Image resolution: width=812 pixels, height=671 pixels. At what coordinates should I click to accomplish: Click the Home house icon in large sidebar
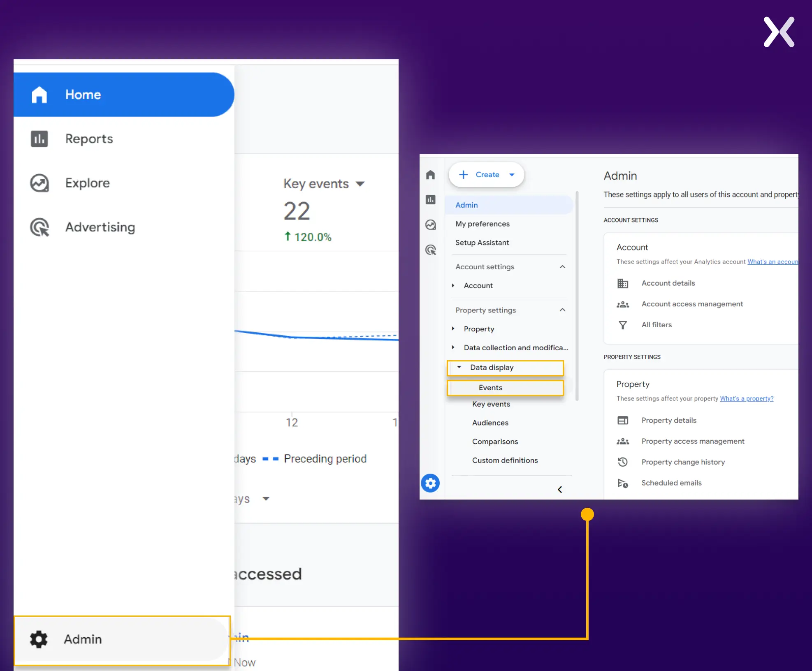pyautogui.click(x=39, y=95)
